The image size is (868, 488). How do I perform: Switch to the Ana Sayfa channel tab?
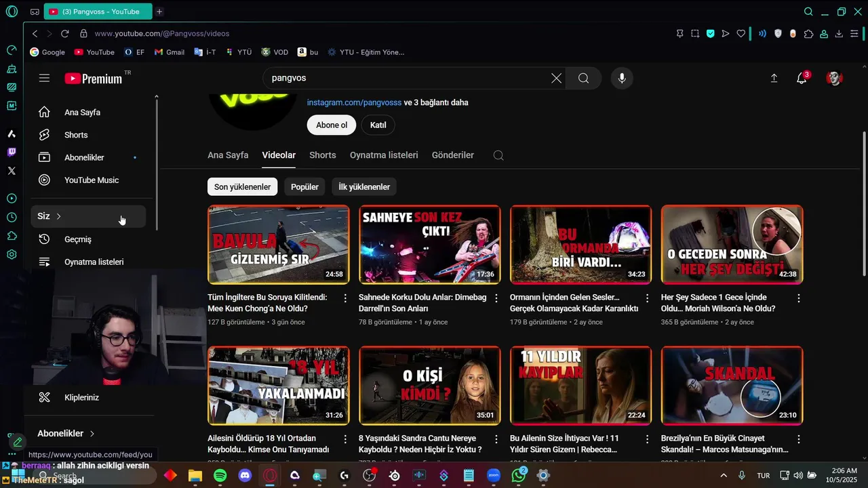coord(228,155)
